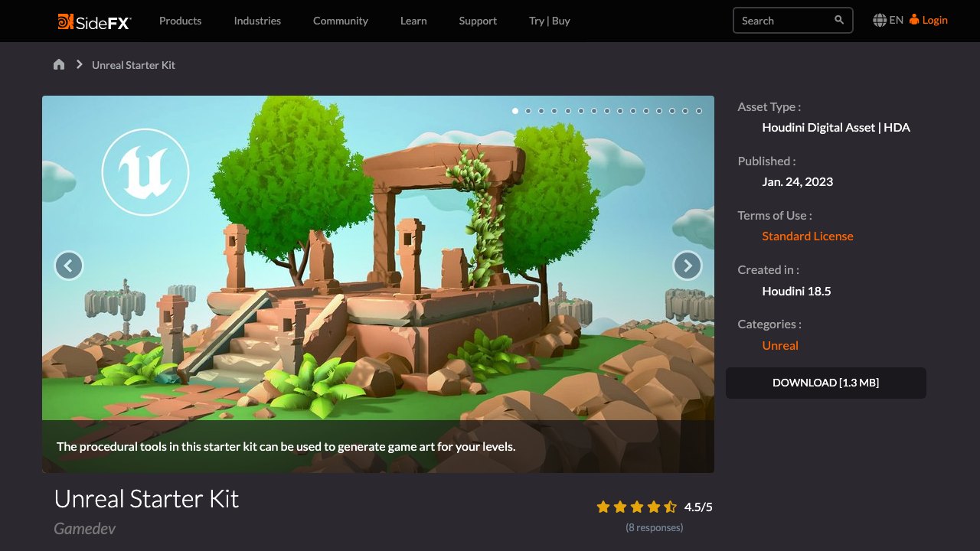Click the 'Houdini Digital Asset | HDA' text
The height and width of the screenshot is (551, 980).
pos(836,127)
